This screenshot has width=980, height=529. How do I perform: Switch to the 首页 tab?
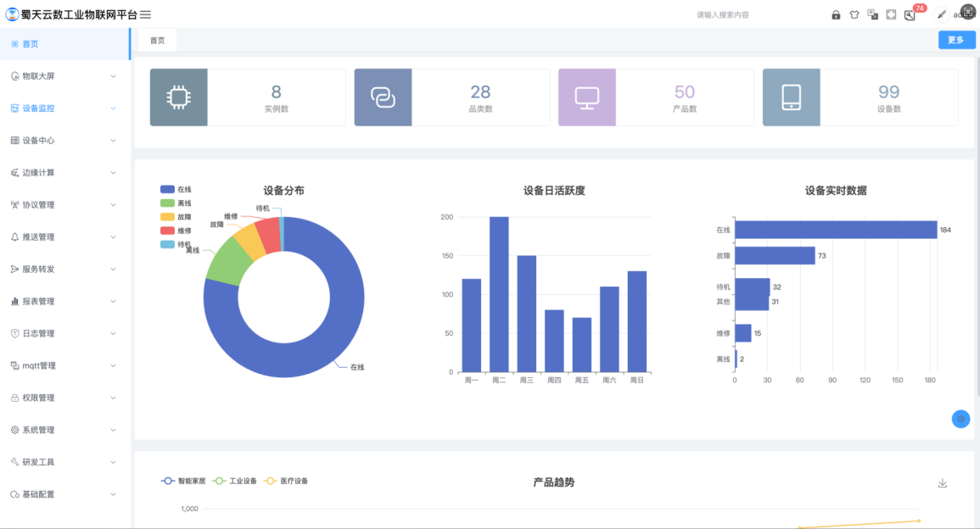(158, 41)
